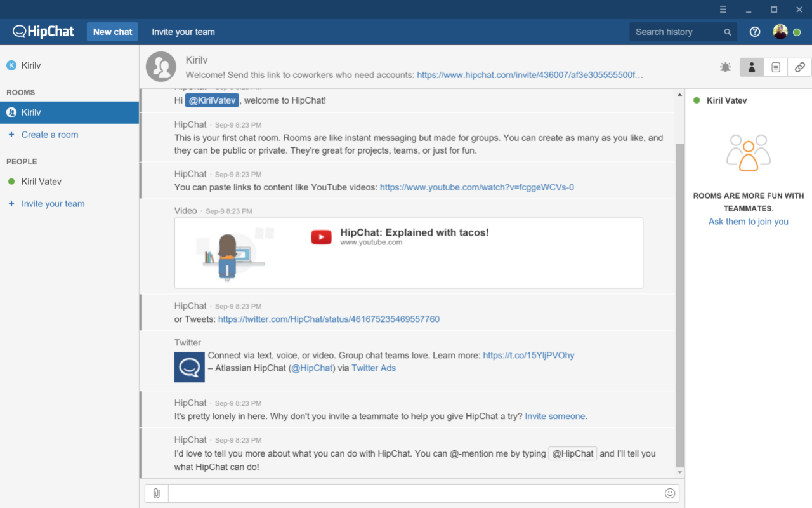Click the attach file paperclip icon
Screen dimensions: 812x508
coord(157,493)
